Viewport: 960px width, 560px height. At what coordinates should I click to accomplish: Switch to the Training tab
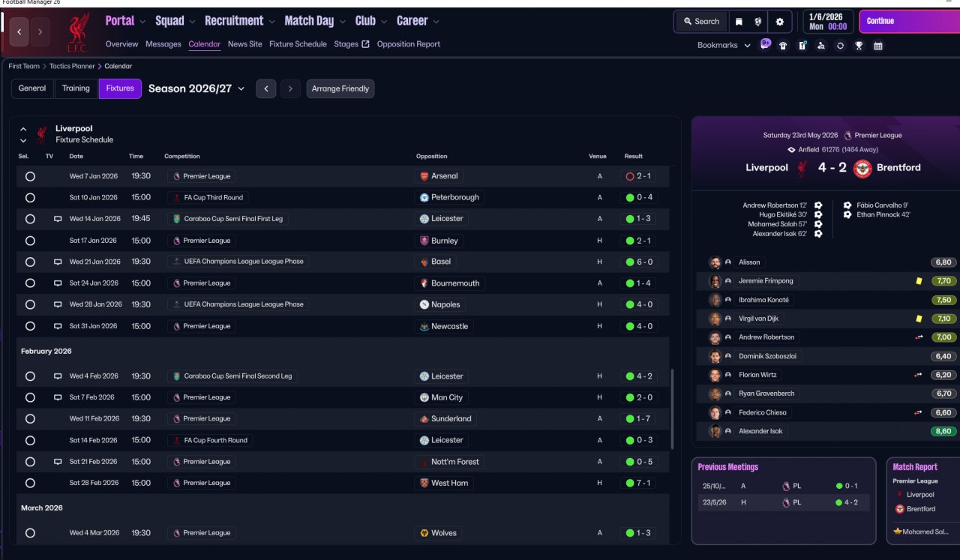[x=76, y=88]
